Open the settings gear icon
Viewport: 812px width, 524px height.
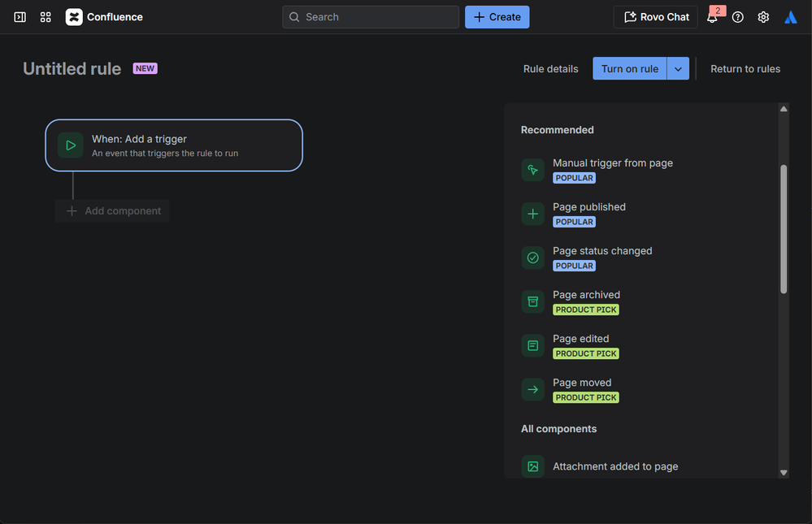pos(763,17)
